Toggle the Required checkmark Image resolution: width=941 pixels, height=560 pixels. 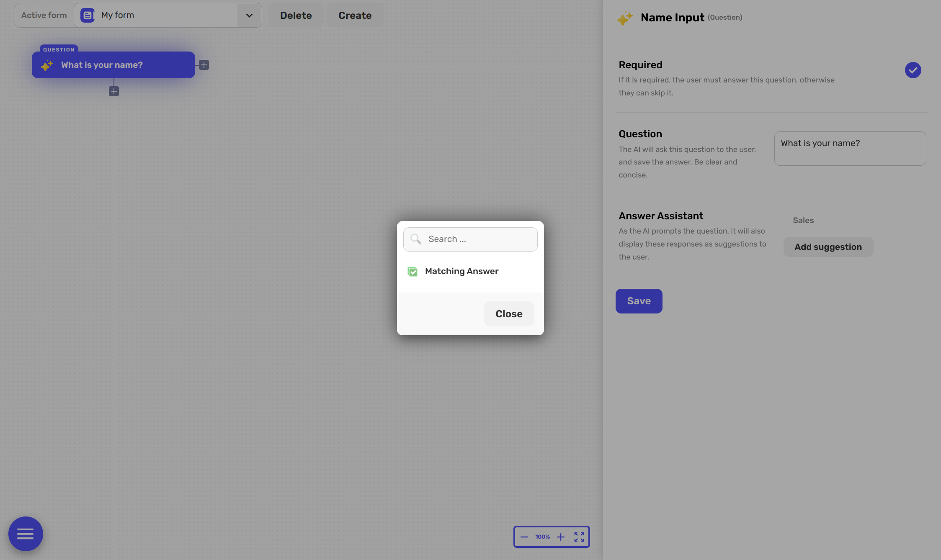pyautogui.click(x=913, y=70)
